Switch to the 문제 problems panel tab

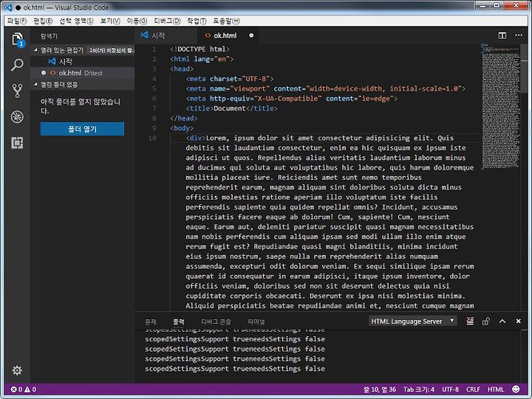coord(150,321)
